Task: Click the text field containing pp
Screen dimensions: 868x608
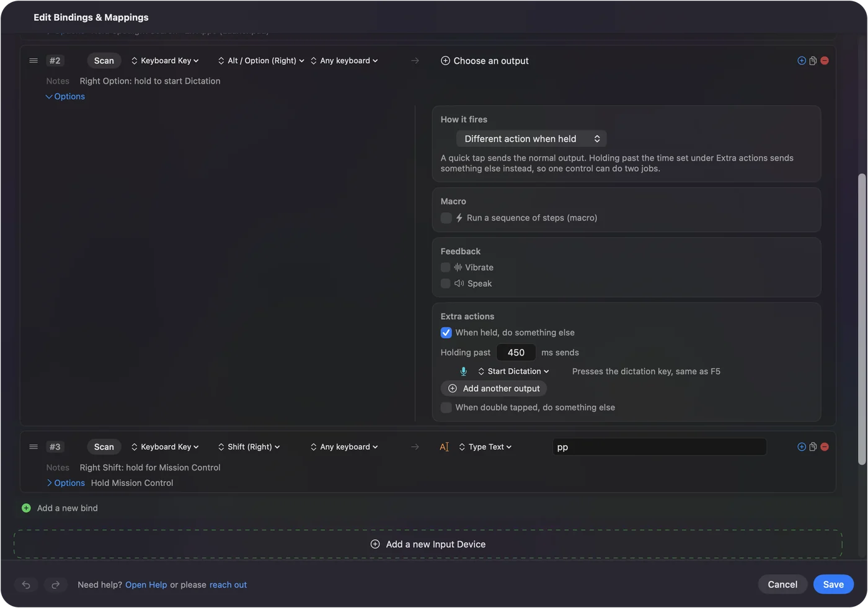Action: (660, 447)
